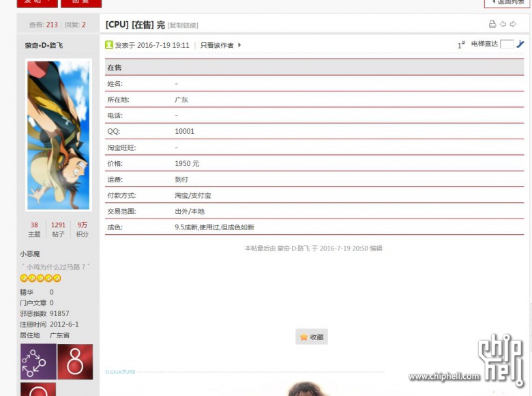Open username 蒙奇·D·路飞 profile link
The width and height of the screenshot is (532, 396).
[44, 45]
